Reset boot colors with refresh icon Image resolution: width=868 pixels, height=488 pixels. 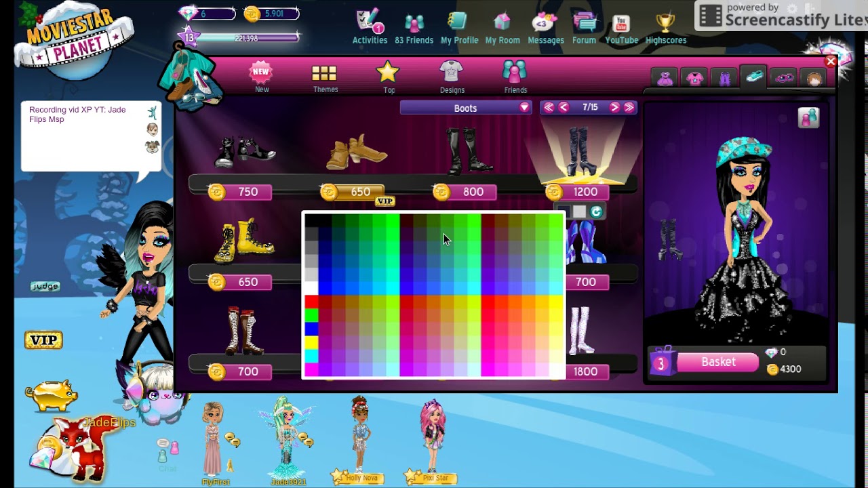pyautogui.click(x=596, y=212)
